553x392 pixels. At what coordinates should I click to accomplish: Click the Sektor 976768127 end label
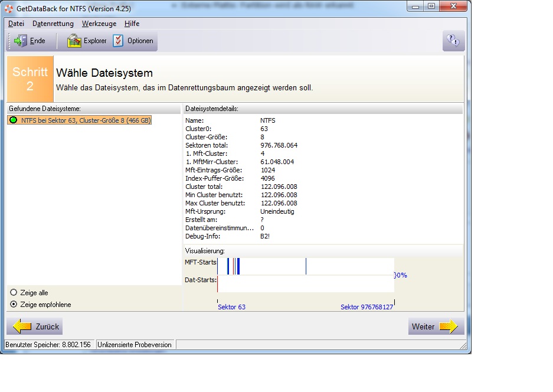click(367, 307)
